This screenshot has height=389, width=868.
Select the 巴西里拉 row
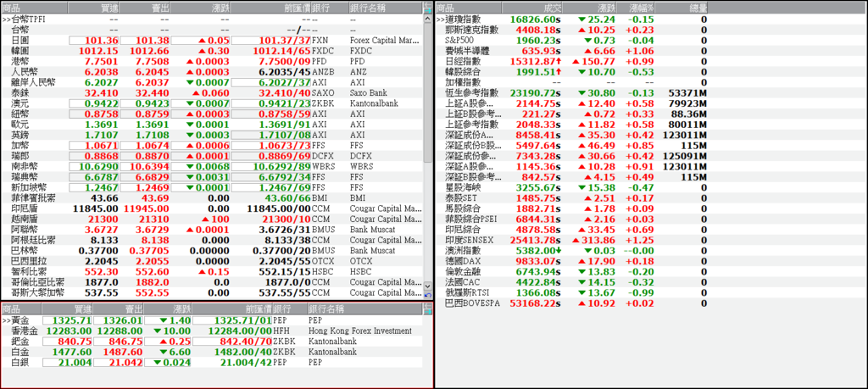(x=211, y=261)
